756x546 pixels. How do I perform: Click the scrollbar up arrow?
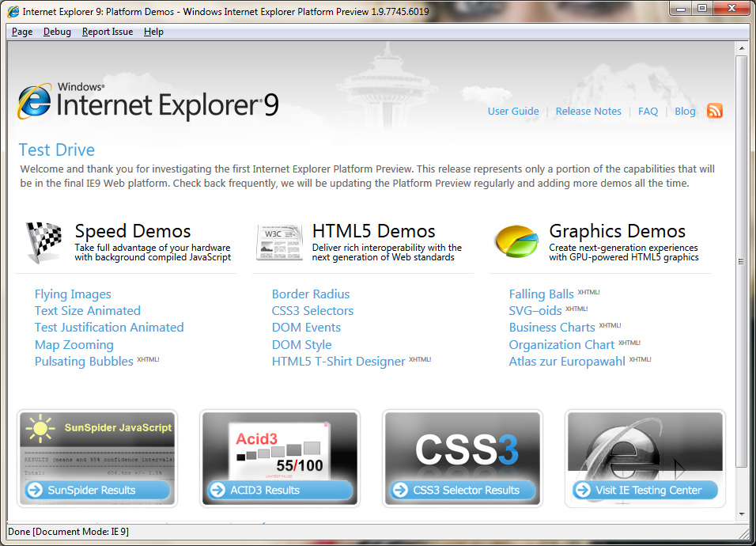742,47
